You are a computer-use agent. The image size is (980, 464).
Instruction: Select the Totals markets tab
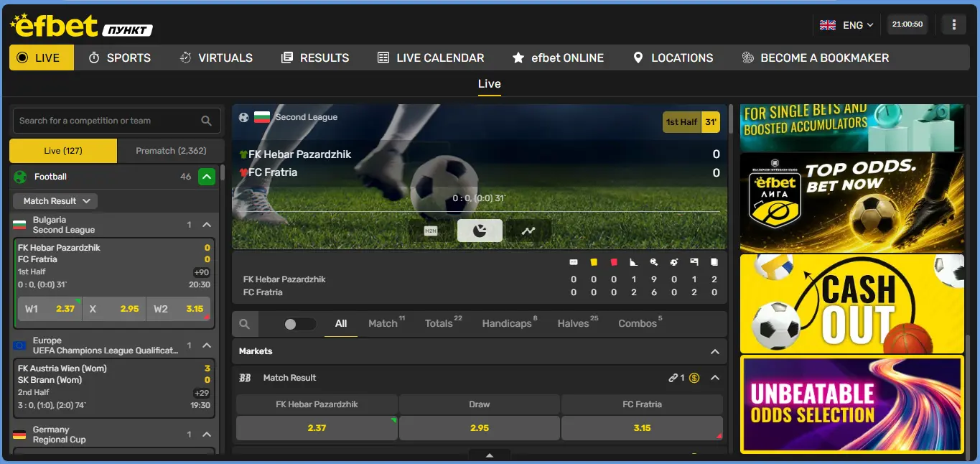point(443,324)
